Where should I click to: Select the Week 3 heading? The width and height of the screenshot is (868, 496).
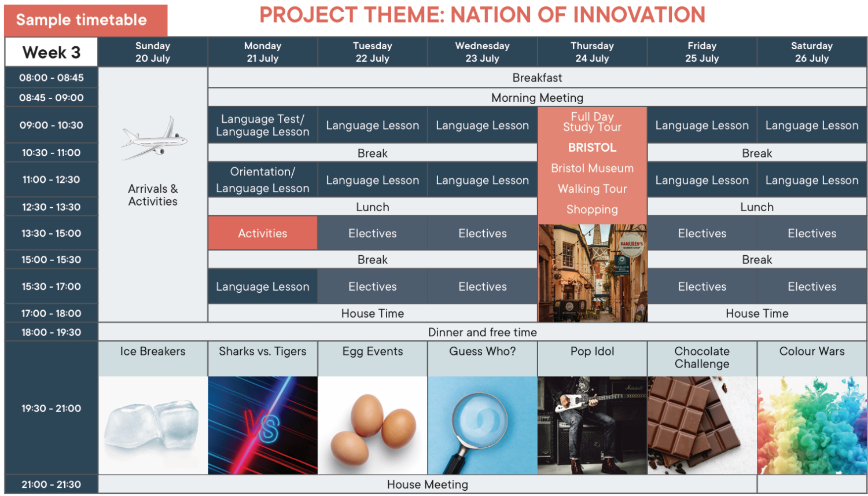[x=52, y=53]
